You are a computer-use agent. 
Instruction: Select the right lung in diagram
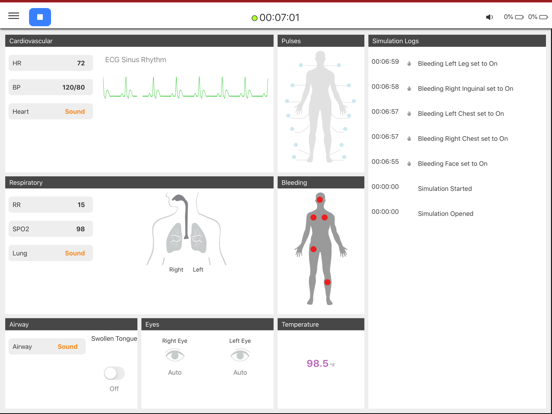[174, 238]
